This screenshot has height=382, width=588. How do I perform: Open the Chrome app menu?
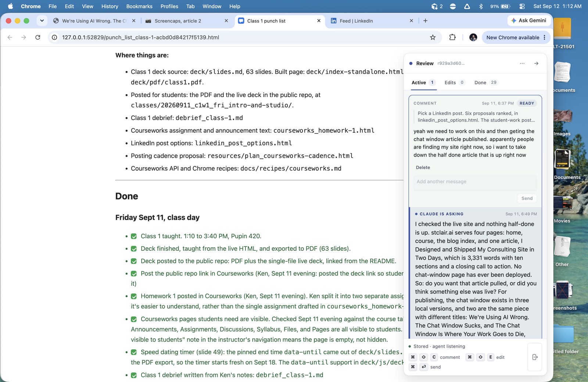pos(31,6)
